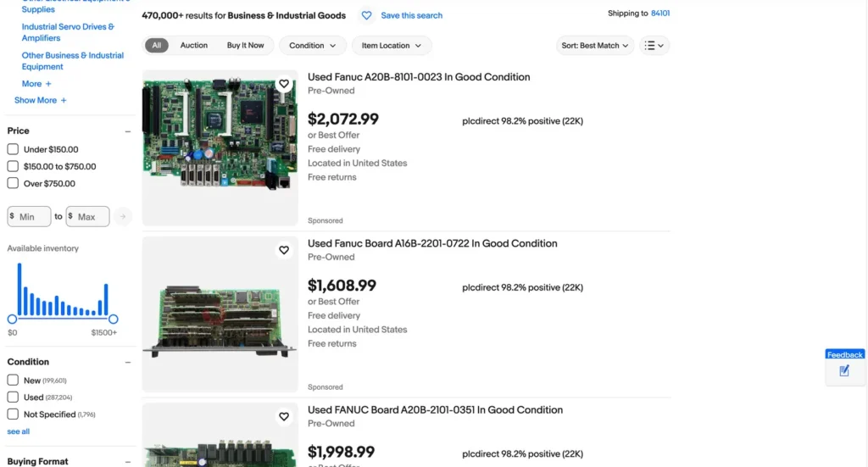
Task: Click Save this search link
Action: point(411,15)
